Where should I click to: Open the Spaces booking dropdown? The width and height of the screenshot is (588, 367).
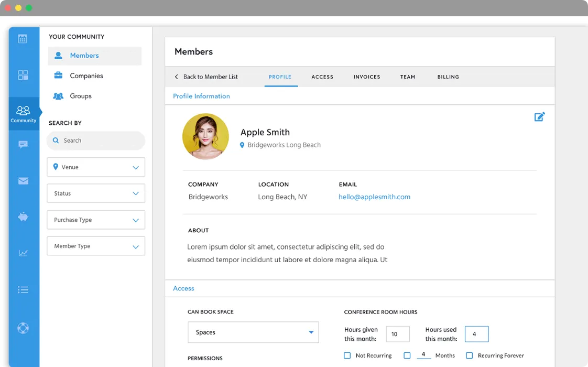point(253,332)
